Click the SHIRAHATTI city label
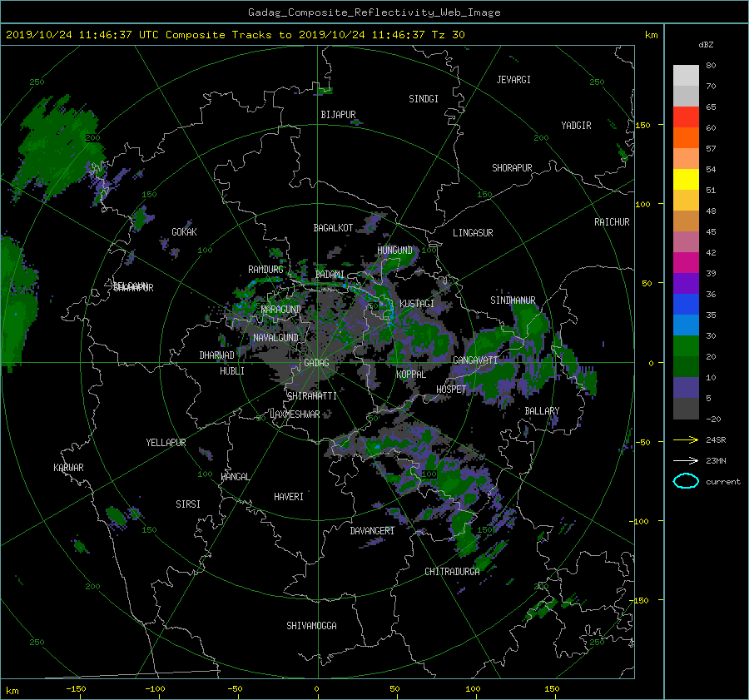749x700 pixels. (x=312, y=396)
